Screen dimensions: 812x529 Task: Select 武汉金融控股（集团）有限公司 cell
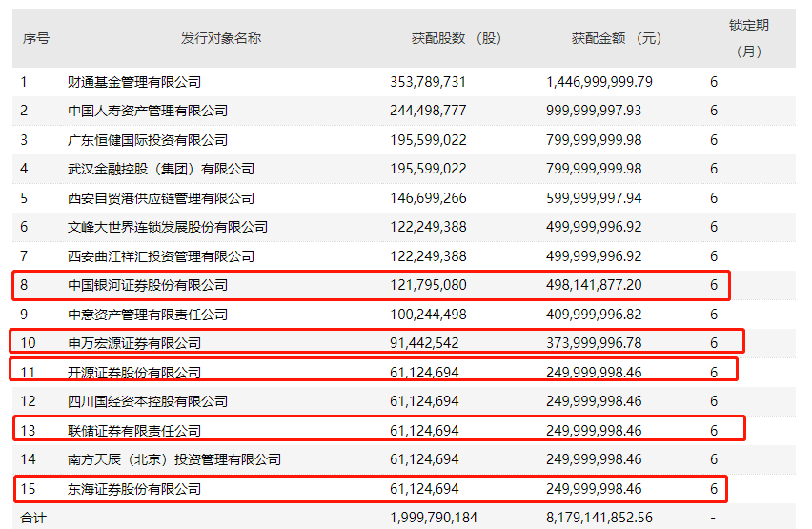click(161, 169)
